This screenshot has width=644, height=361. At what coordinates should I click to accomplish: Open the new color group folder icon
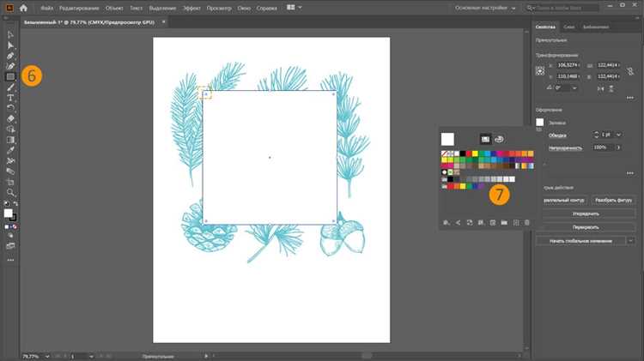tap(504, 223)
